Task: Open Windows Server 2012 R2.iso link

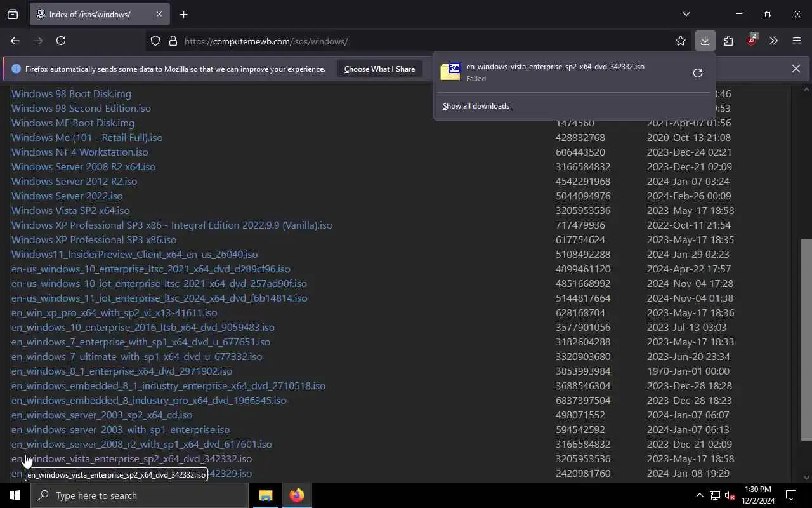Action: (x=74, y=181)
